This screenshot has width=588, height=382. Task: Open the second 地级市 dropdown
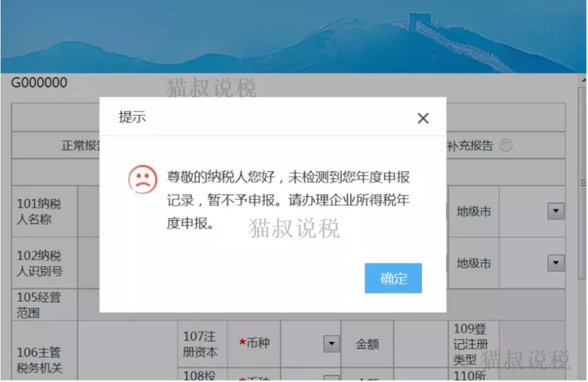point(555,263)
